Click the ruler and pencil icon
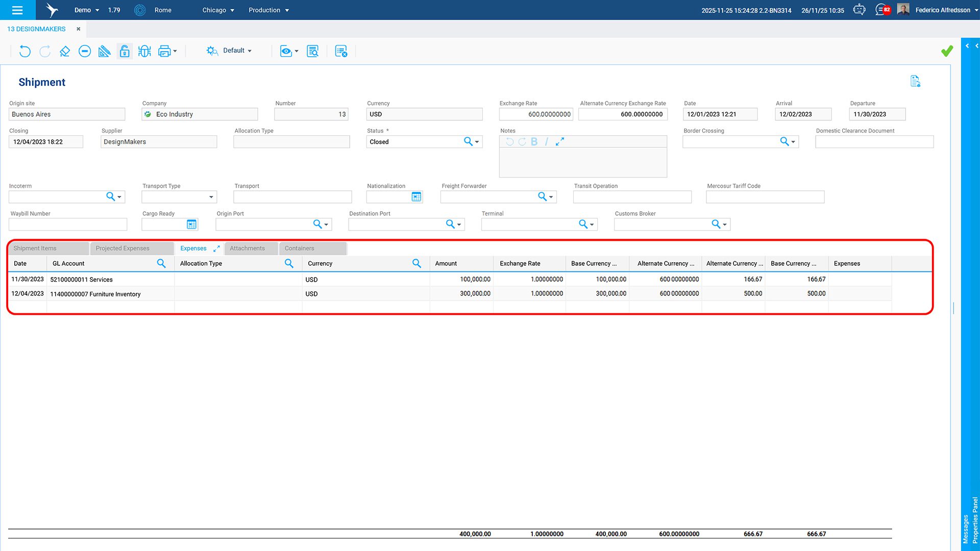This screenshot has width=980, height=551. [104, 51]
